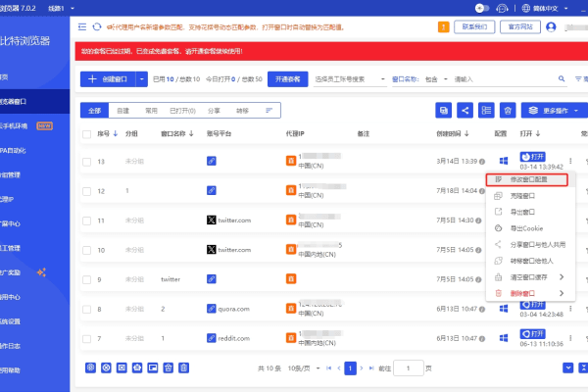The height and width of the screenshot is (392, 588).
Task: Click the 打开 button in row 13
Action: point(532,157)
